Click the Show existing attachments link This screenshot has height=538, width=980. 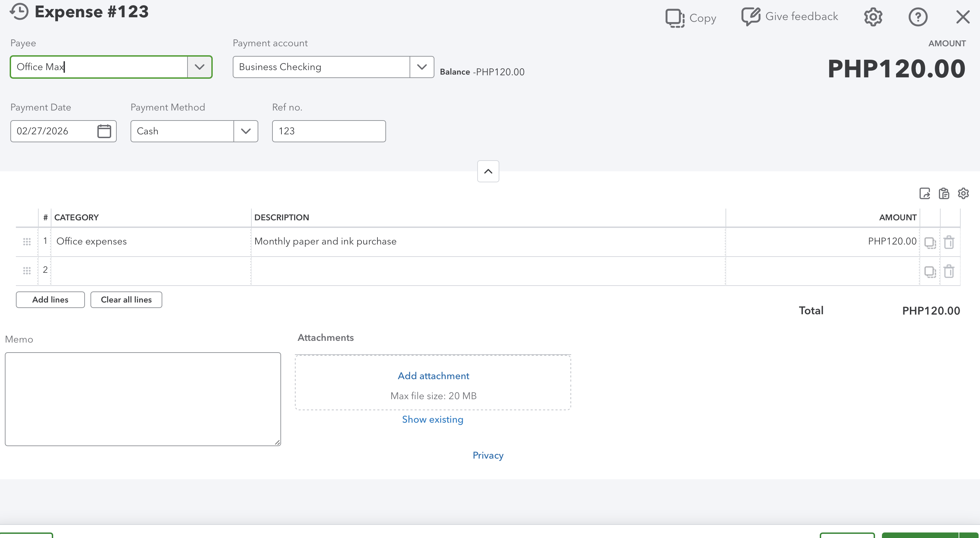[x=433, y=419]
